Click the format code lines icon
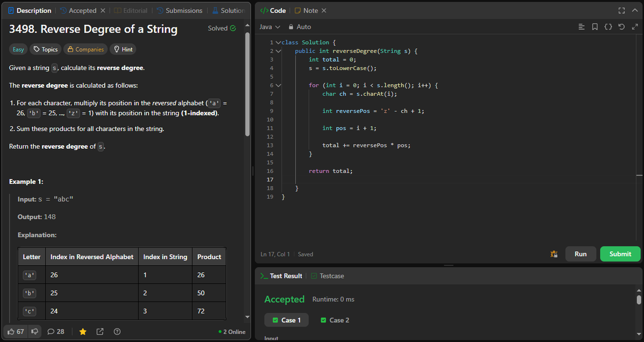 tap(582, 27)
